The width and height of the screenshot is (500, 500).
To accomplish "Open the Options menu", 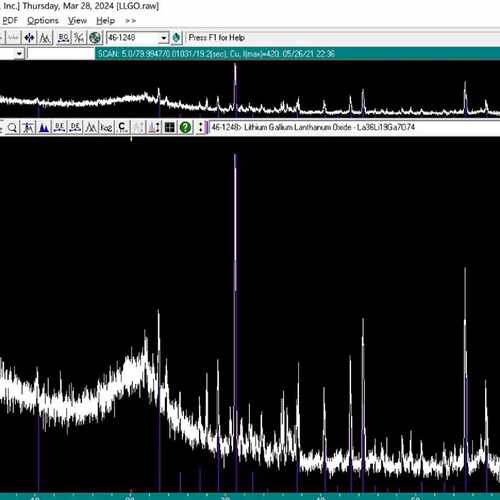I will click(43, 21).
